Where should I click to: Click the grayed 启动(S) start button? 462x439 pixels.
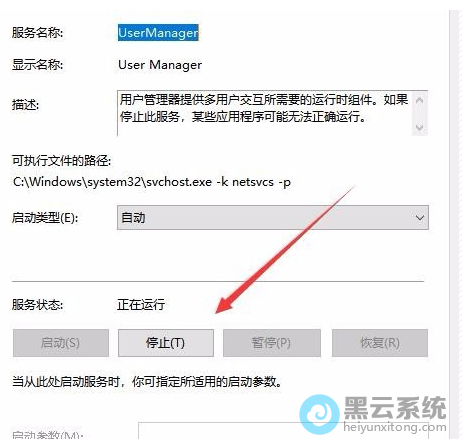coord(61,343)
